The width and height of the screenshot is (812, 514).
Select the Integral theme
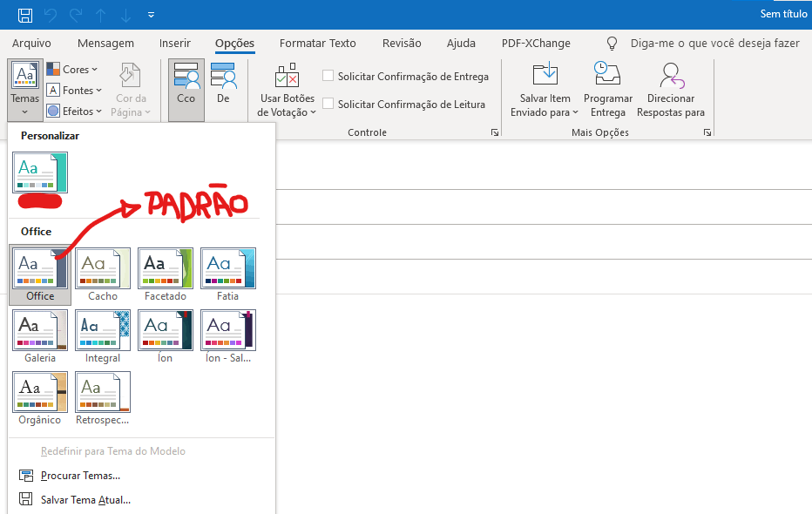[x=103, y=337]
